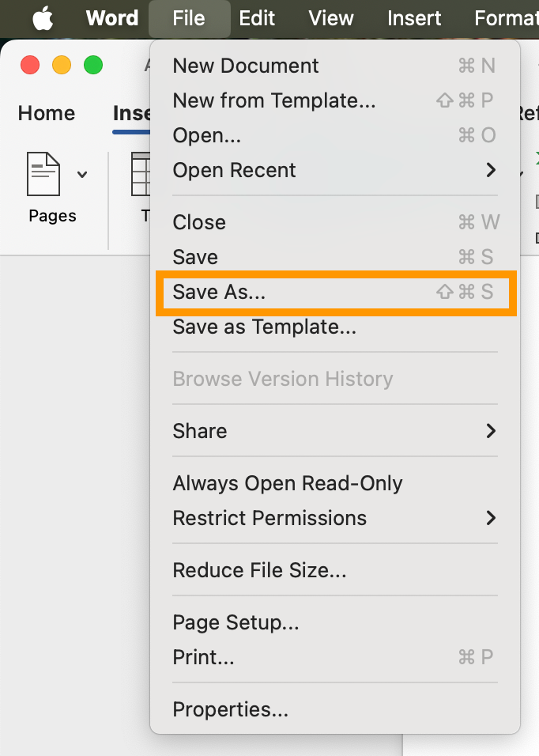The height and width of the screenshot is (756, 539).
Task: Open Page Setup dialog
Action: [236, 622]
